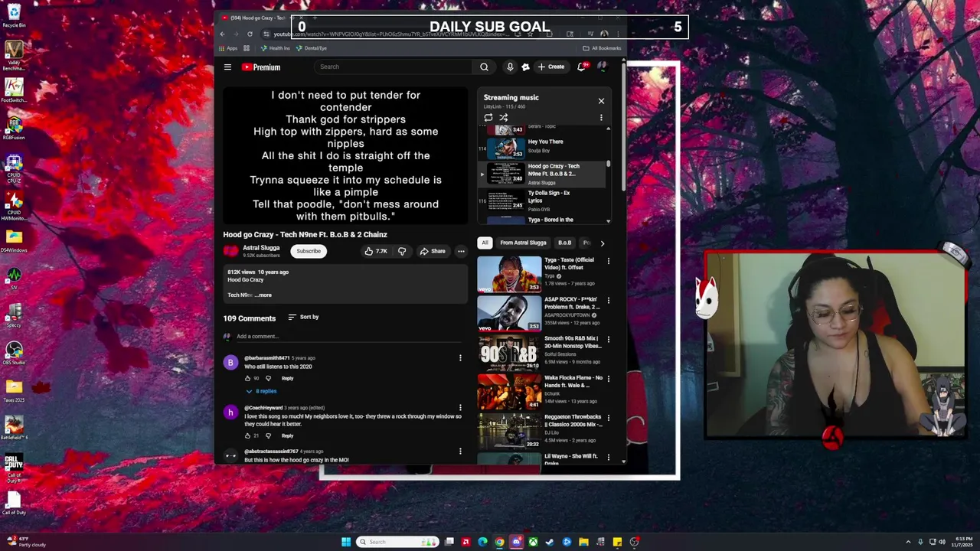Expand 8 replies under barbarasmith8471 comment

[261, 391]
